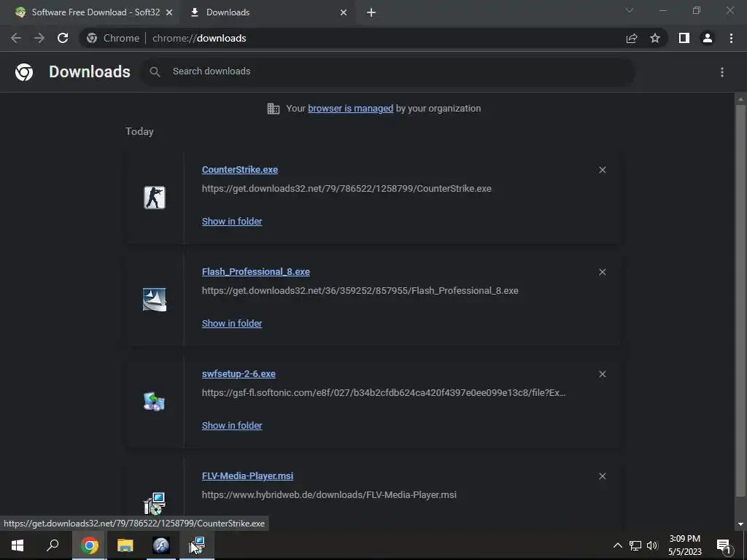
Task: Open the network status tray icon
Action: pyautogui.click(x=635, y=545)
